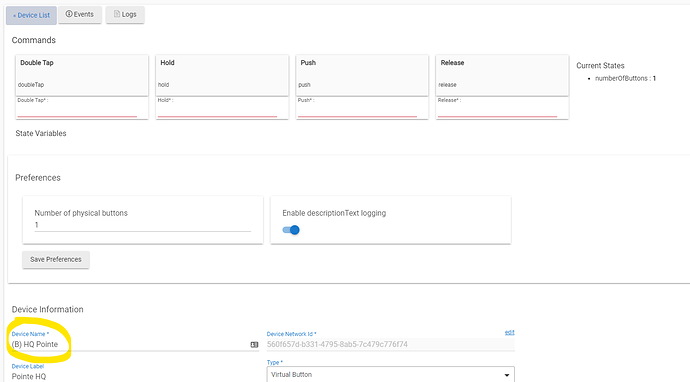Run the Push command
This screenshot has width=690, height=382.
tap(362, 75)
